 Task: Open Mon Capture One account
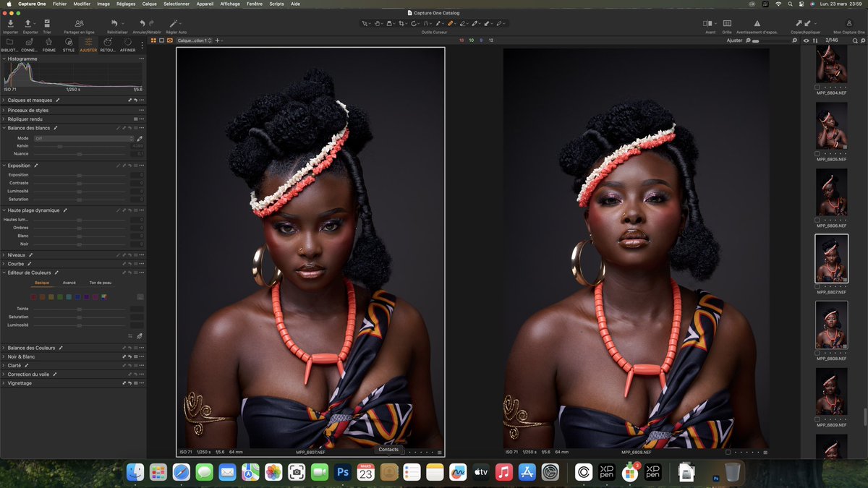click(849, 24)
